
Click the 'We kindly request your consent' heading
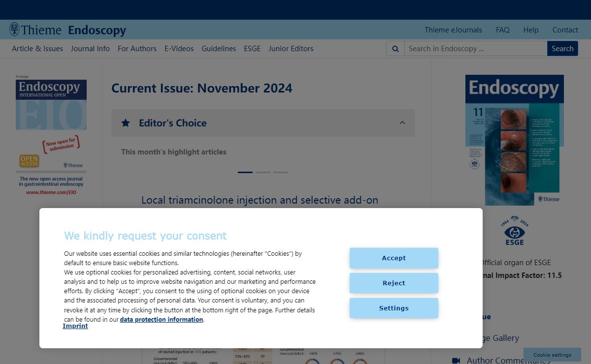[145, 236]
